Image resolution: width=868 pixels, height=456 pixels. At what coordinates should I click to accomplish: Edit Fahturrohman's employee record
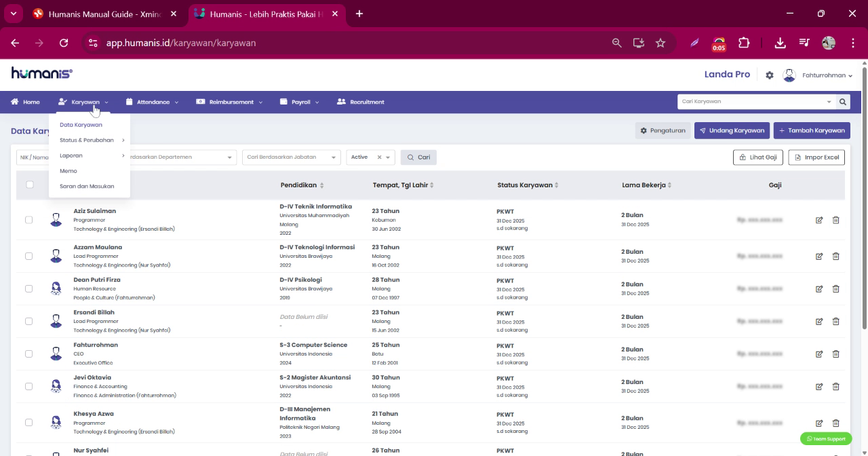[x=819, y=354]
